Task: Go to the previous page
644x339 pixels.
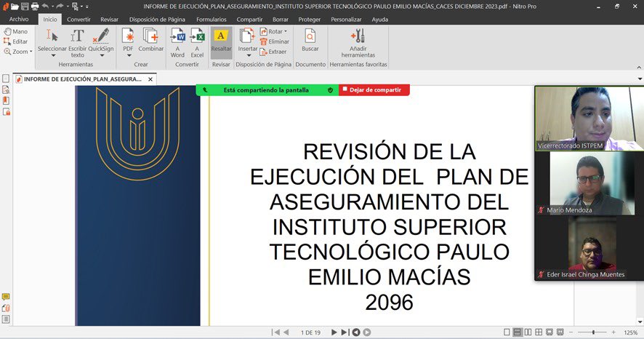Action: click(286, 332)
